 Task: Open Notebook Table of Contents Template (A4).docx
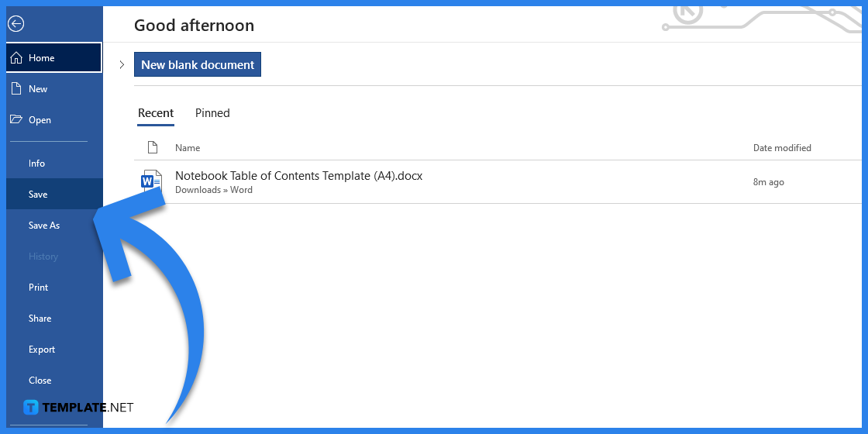point(298,176)
